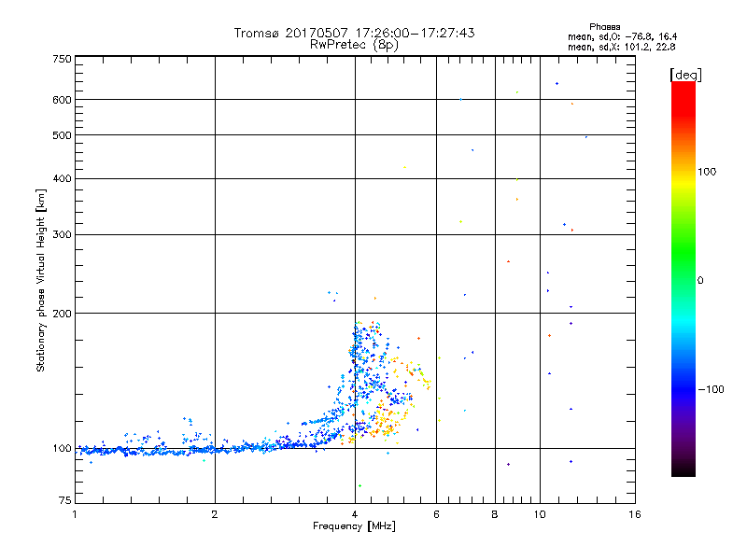The image size is (747, 560).
Task: Click the x-axis tick label '10'
Action: tap(540, 514)
